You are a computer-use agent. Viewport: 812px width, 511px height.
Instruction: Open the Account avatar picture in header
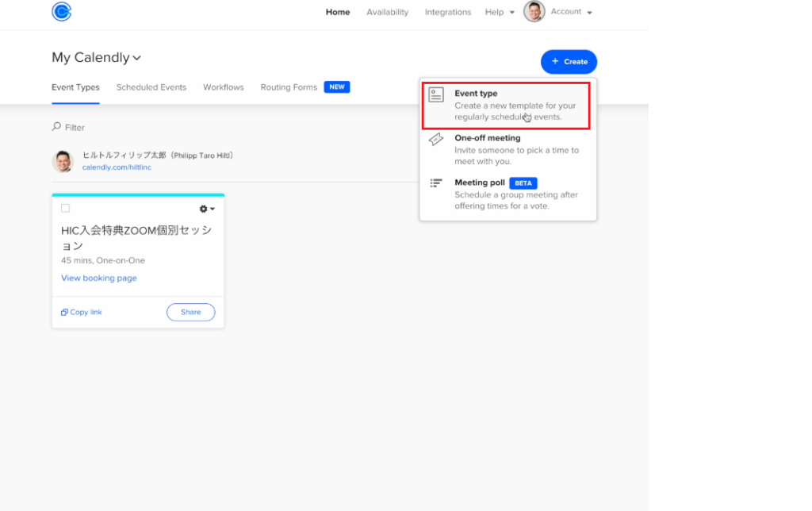(x=534, y=11)
